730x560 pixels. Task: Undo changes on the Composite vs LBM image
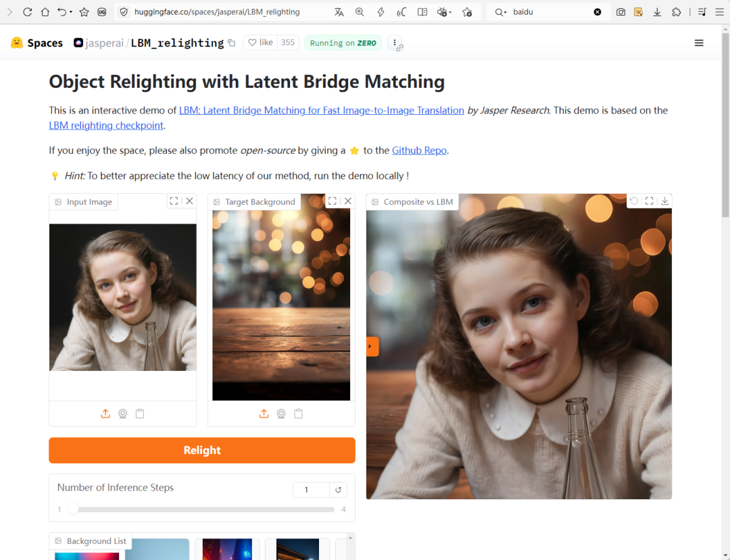633,201
